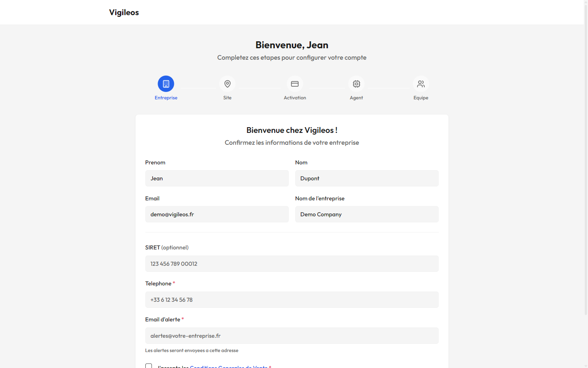Click the 'Bienvenue chez Vigileos !' title
The width and height of the screenshot is (588, 368).
pos(292,130)
